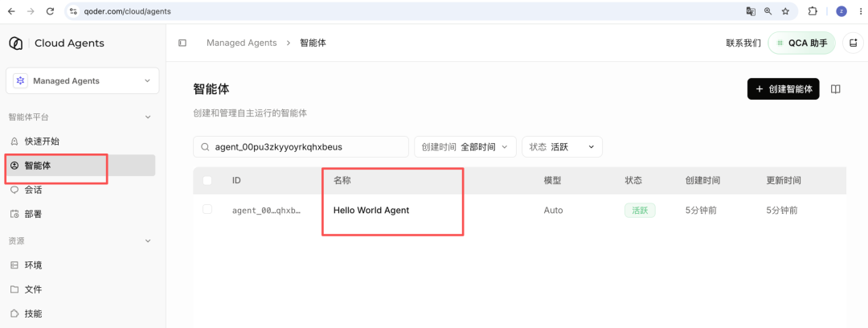Click the 创建时间 column header
The width and height of the screenshot is (868, 328).
(702, 180)
